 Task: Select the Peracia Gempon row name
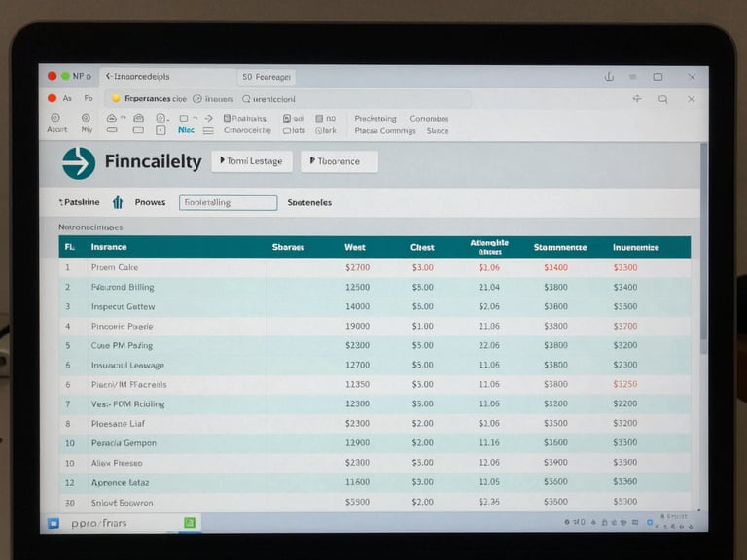(124, 443)
